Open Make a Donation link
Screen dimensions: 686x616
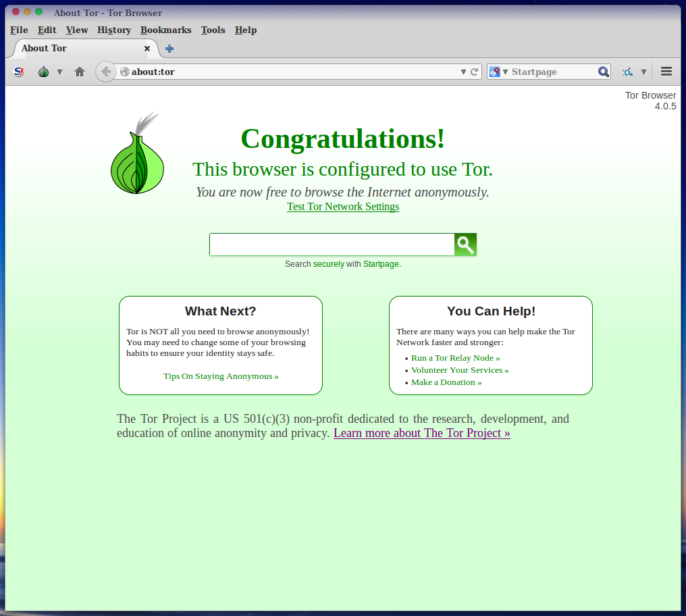pyautogui.click(x=446, y=382)
